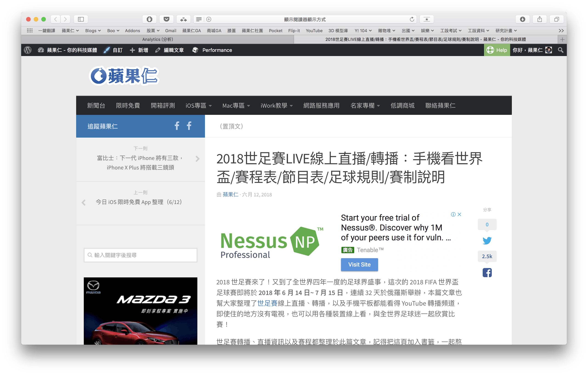Click the Pocket save toolbar icon
The width and height of the screenshot is (588, 375).
click(x=167, y=19)
